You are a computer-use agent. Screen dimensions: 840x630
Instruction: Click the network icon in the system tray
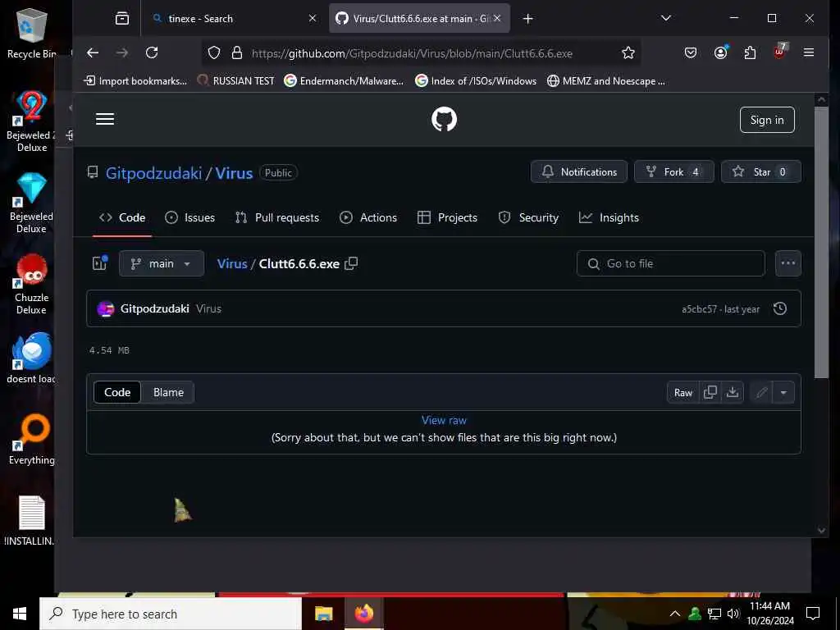[x=714, y=614]
